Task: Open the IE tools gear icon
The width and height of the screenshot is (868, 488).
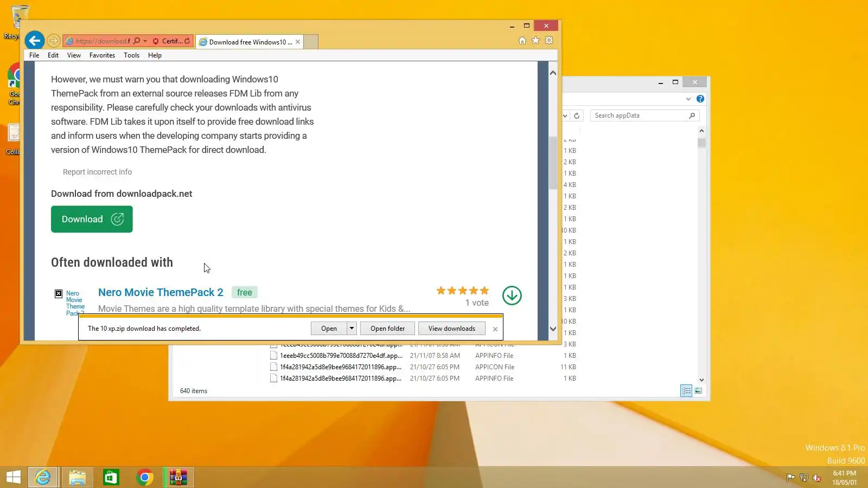Action: tap(549, 41)
